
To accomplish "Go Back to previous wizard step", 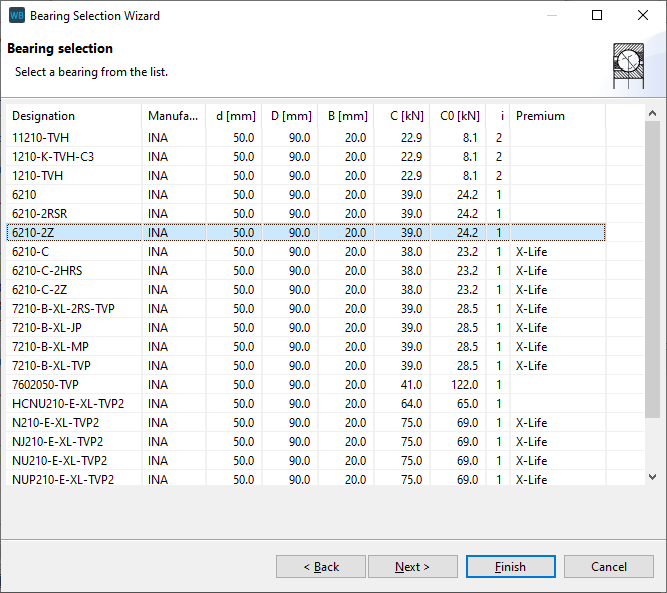I will [321, 567].
